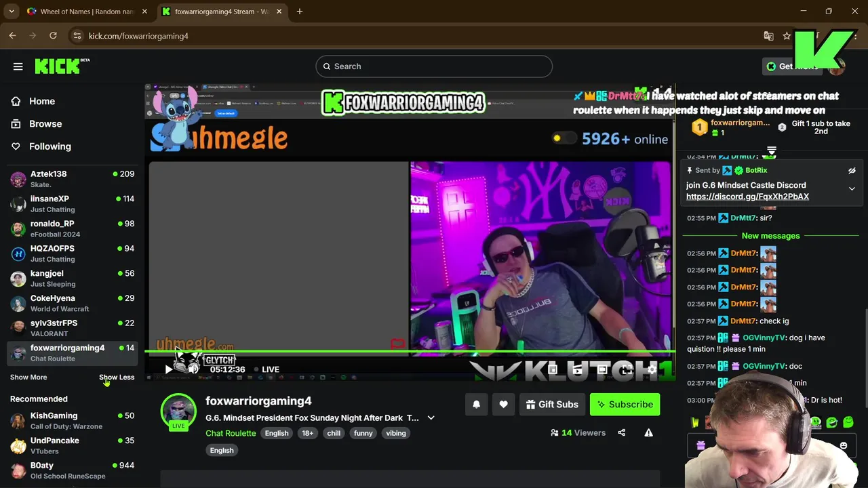
Task: Switch player to theater mode
Action: click(x=602, y=369)
